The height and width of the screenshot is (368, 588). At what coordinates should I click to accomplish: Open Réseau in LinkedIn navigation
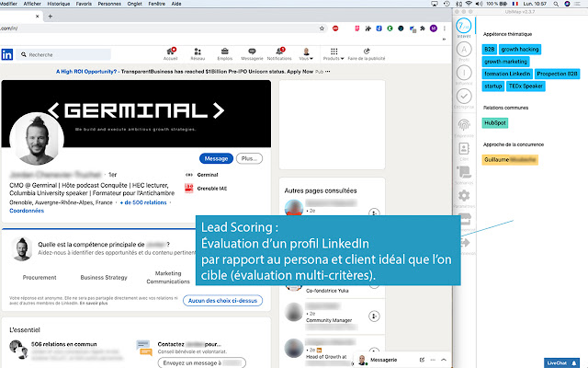(198, 53)
